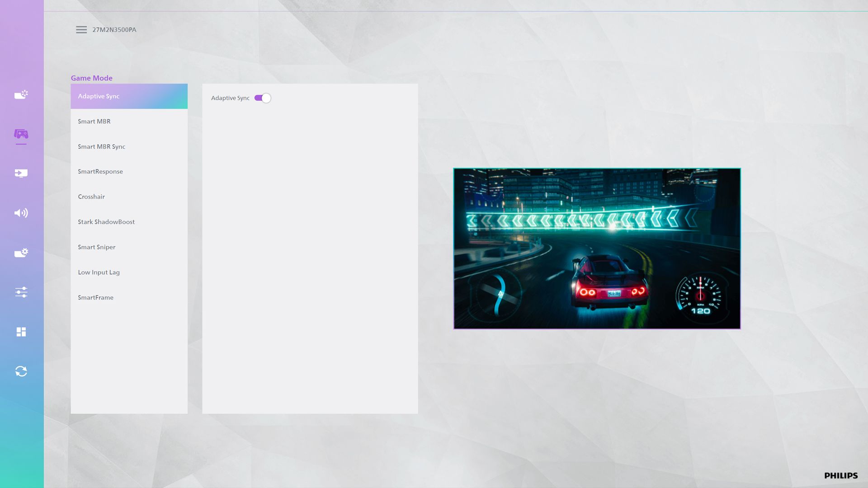The height and width of the screenshot is (488, 868).
Task: Click the racing game preview image
Action: (x=597, y=249)
